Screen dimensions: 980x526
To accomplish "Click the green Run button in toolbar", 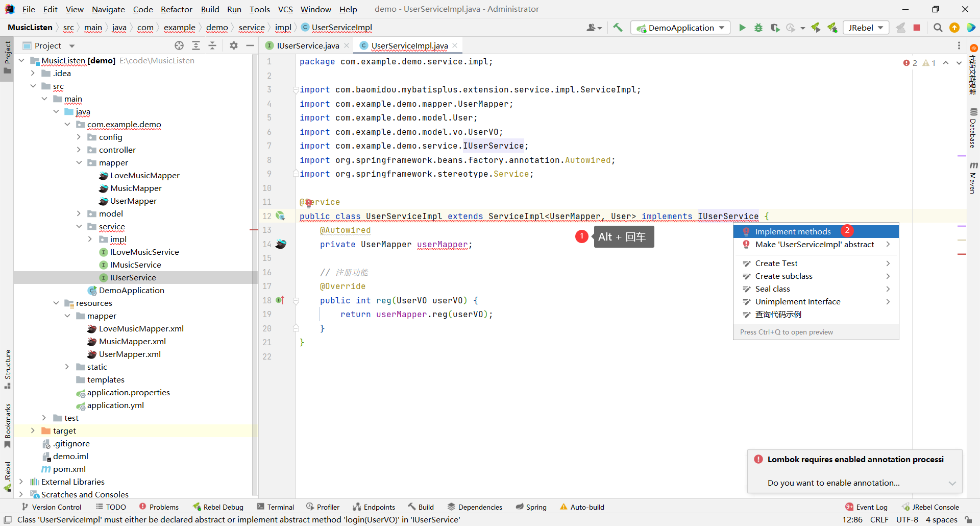I will point(742,28).
